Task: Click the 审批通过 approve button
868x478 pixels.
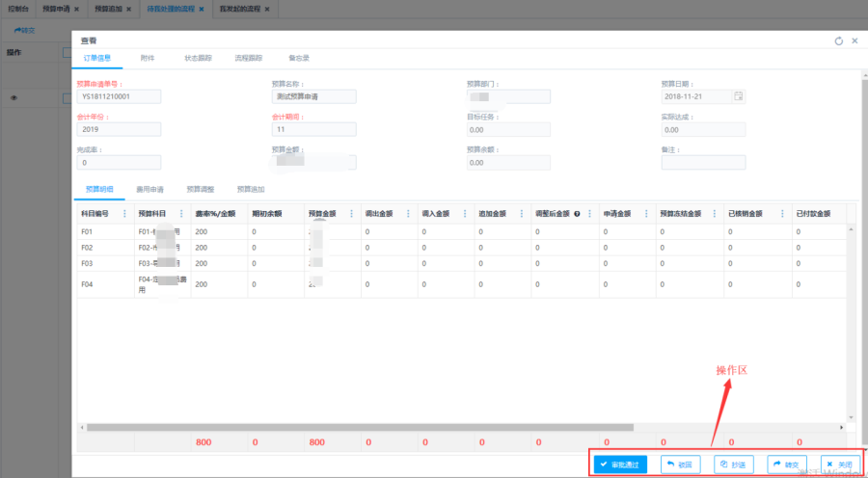Action: pos(620,465)
